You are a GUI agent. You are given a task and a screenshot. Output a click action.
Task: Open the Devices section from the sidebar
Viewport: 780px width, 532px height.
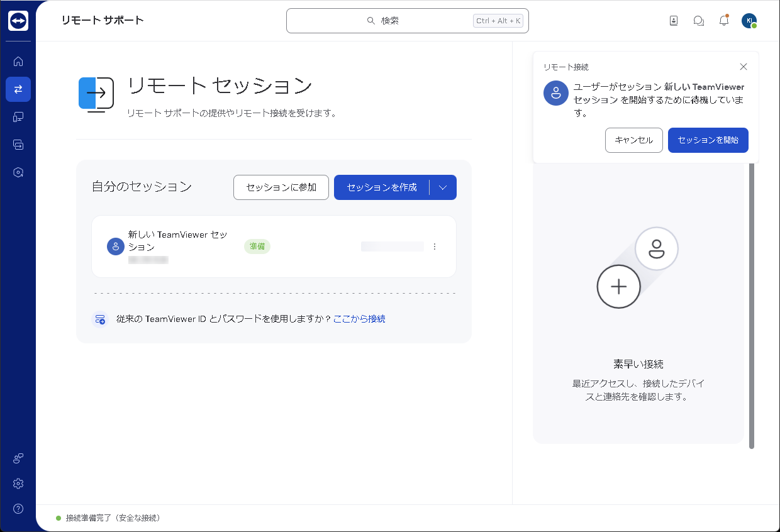(18, 117)
